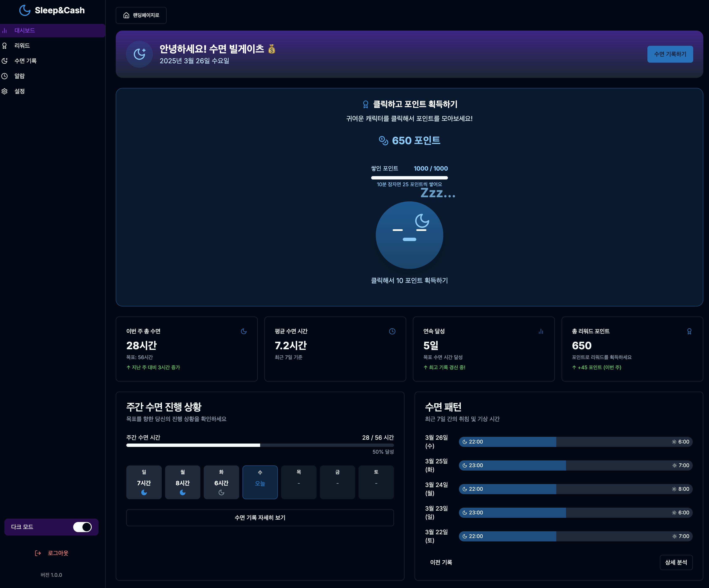Toggle the 다크 모드 switch off
This screenshot has height=588, width=709.
tap(82, 527)
